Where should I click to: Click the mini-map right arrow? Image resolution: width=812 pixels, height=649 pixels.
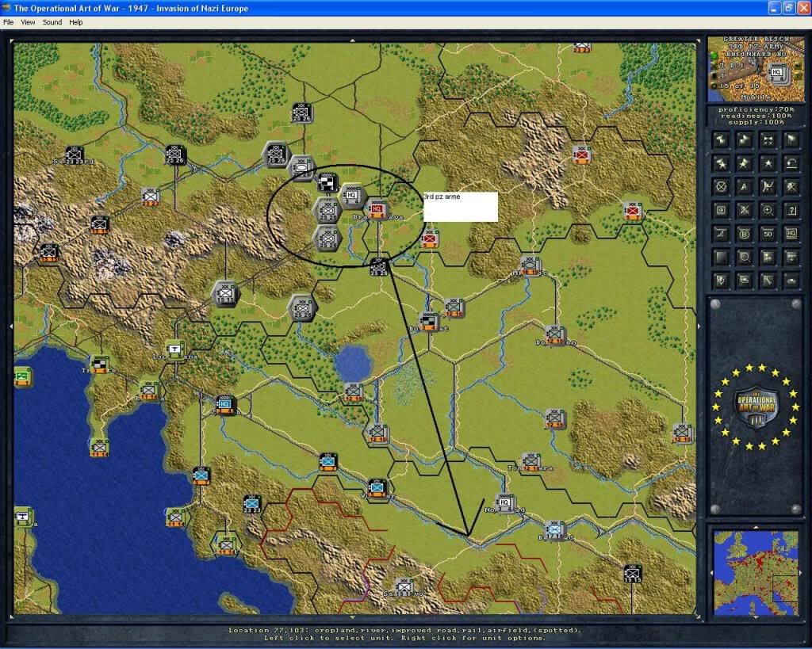coord(800,572)
